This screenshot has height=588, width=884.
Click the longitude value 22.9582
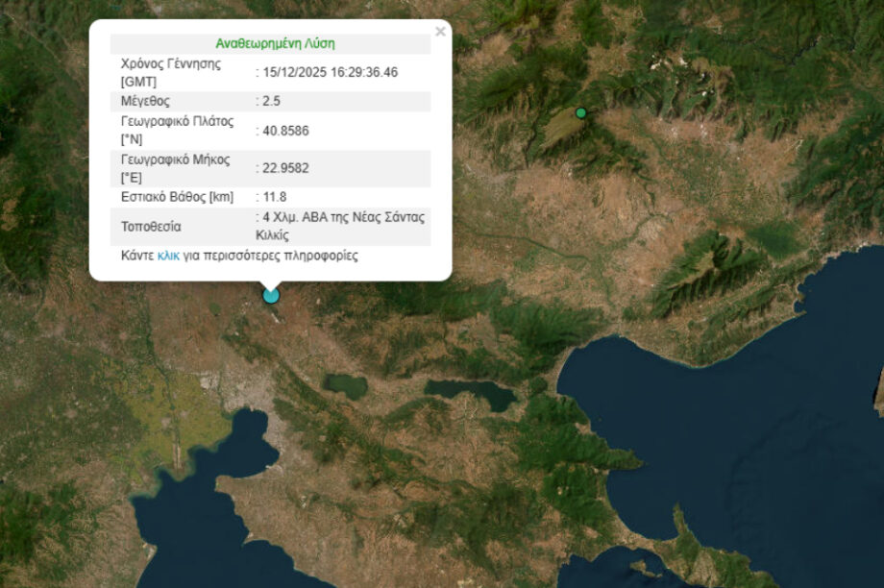click(x=285, y=168)
